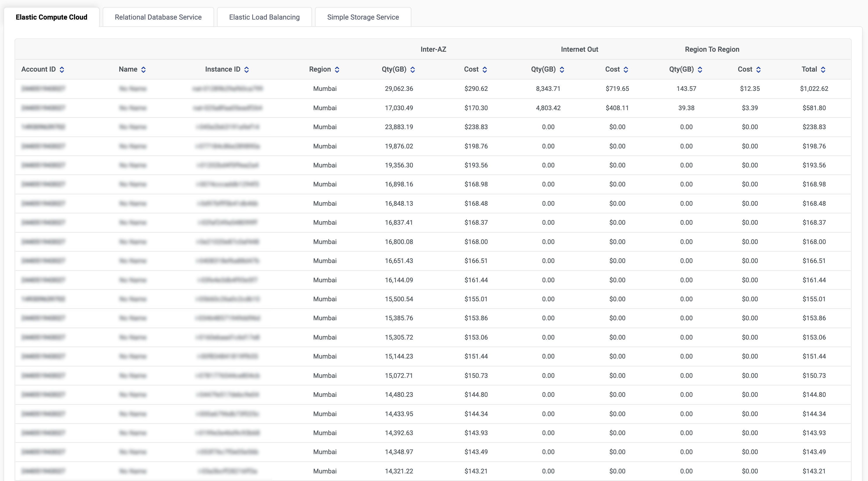Click sort arrows for Internet Out Cost

tap(626, 70)
